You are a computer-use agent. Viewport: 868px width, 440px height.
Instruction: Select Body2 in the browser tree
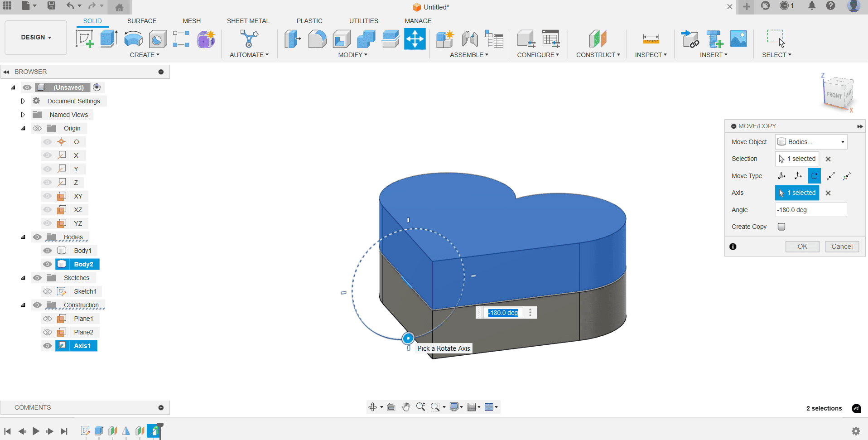coord(77,264)
